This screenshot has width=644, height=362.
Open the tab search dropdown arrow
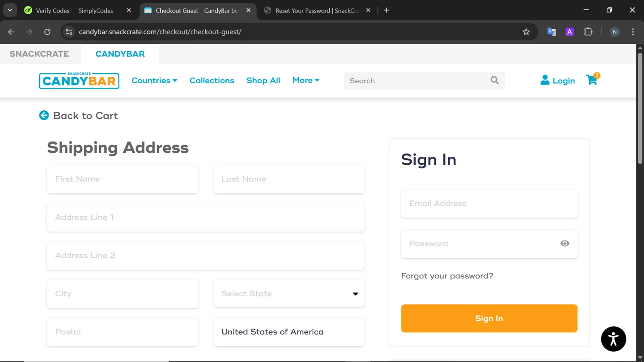[x=10, y=10]
